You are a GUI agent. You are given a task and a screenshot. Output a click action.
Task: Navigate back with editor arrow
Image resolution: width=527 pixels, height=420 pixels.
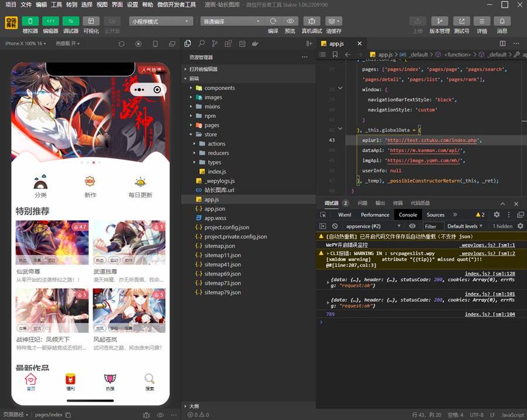coord(348,55)
